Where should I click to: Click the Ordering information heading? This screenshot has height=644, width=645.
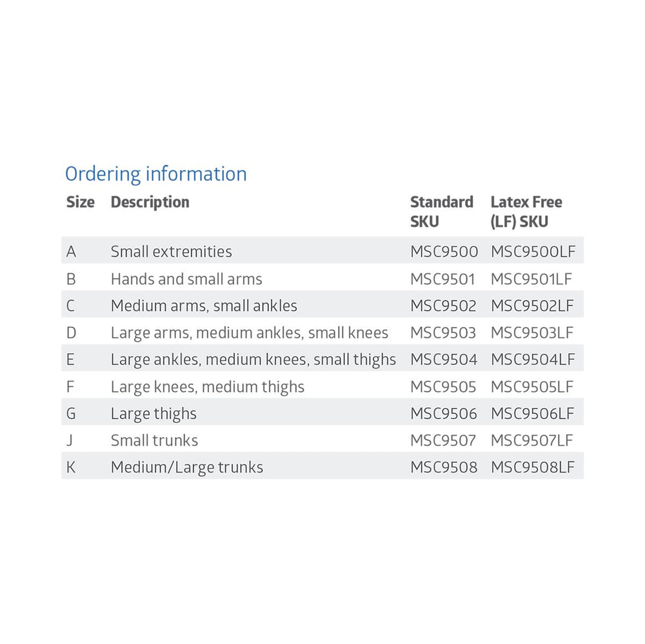[x=156, y=174]
